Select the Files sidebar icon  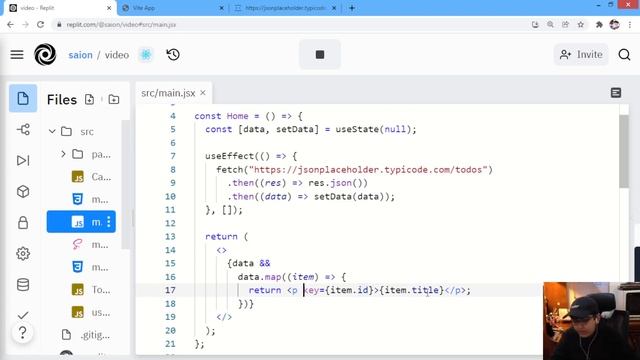click(x=23, y=98)
